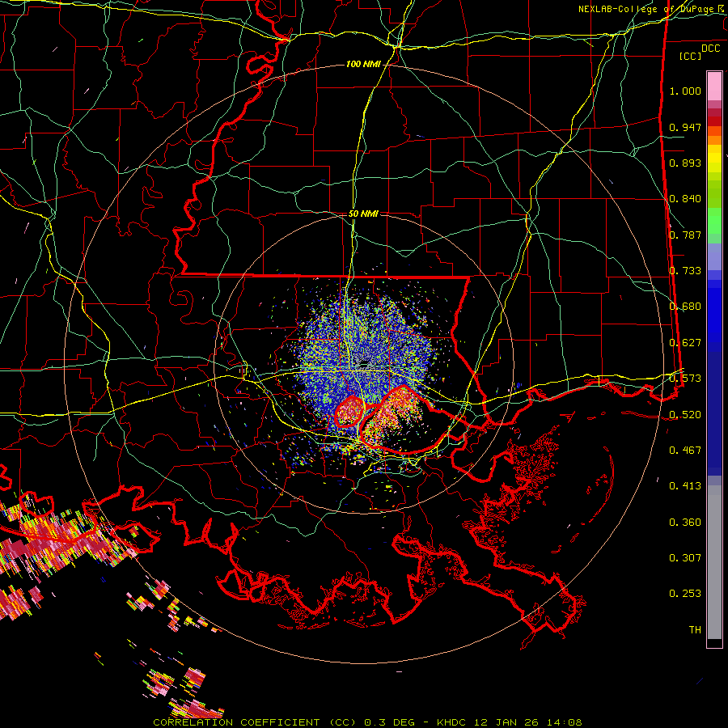The image size is (728, 728).
Task: Click the [CC] legend heading
Action: tap(690, 56)
